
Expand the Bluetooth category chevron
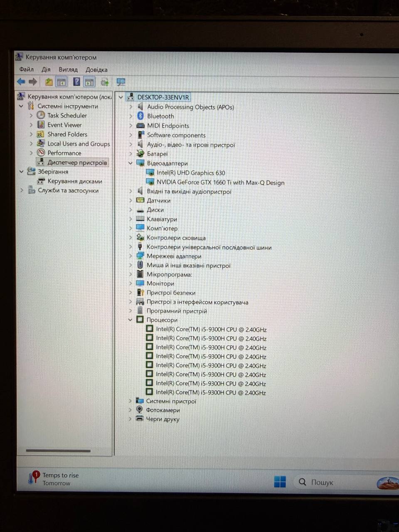click(131, 116)
